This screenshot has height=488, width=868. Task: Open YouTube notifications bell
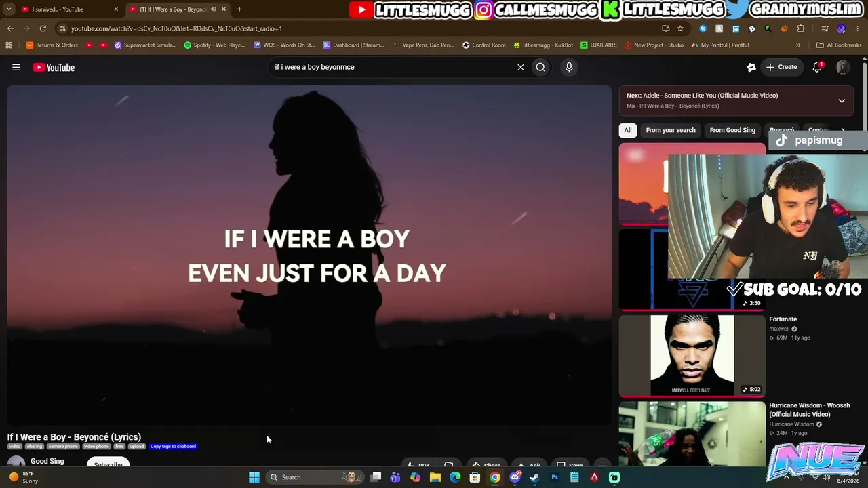817,67
